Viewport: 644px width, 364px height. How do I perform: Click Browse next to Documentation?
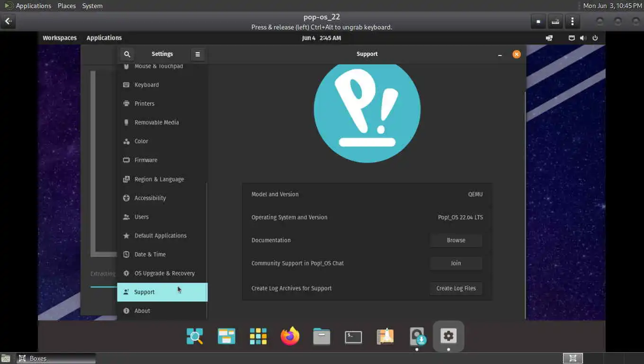pyautogui.click(x=456, y=240)
